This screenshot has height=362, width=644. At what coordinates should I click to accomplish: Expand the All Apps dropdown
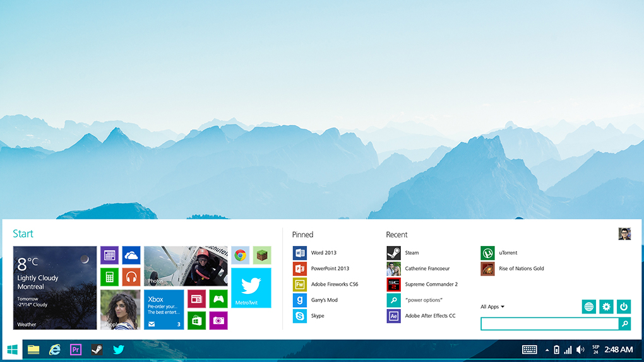click(x=492, y=307)
